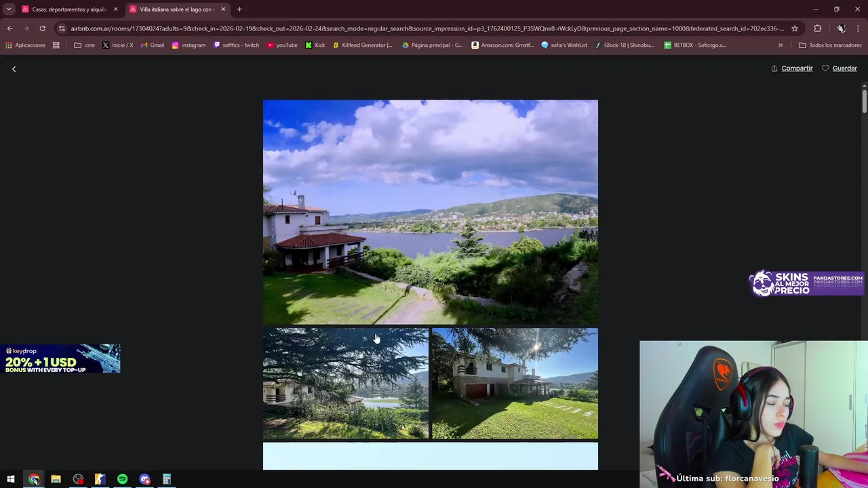
Task: Click the browser back arrow
Action: click(x=9, y=28)
